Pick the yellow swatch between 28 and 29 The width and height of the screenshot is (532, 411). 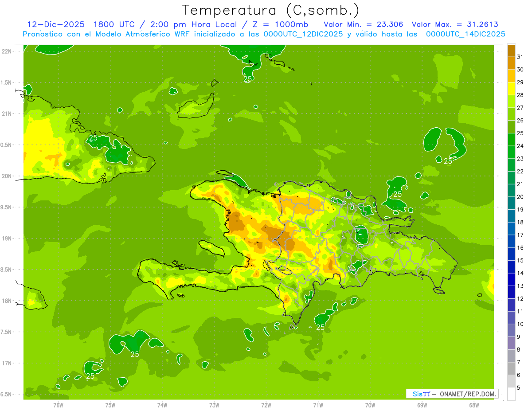[511, 89]
